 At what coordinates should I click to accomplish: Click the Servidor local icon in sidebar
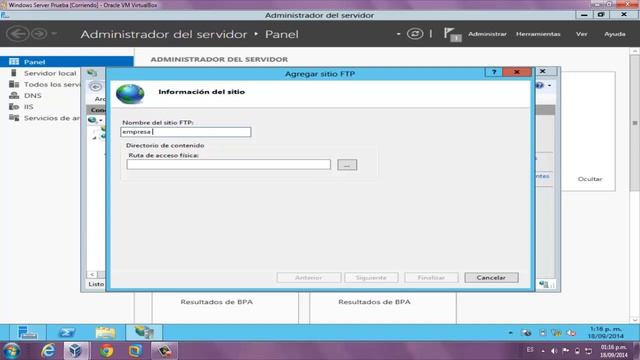tap(14, 73)
